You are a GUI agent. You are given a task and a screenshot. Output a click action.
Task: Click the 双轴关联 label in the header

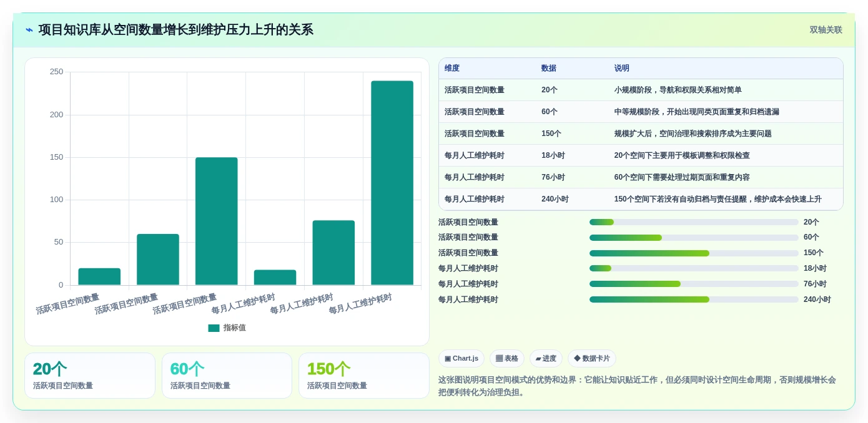click(826, 30)
